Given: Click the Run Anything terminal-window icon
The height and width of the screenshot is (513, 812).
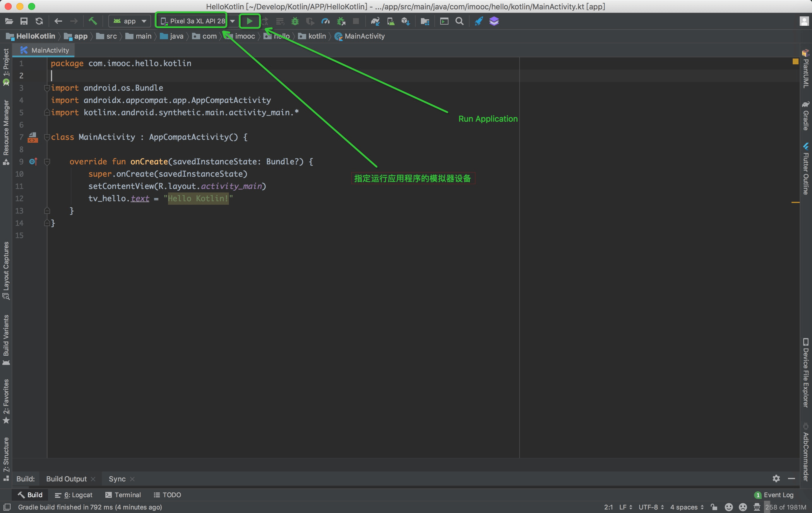Looking at the screenshot, I should (444, 21).
